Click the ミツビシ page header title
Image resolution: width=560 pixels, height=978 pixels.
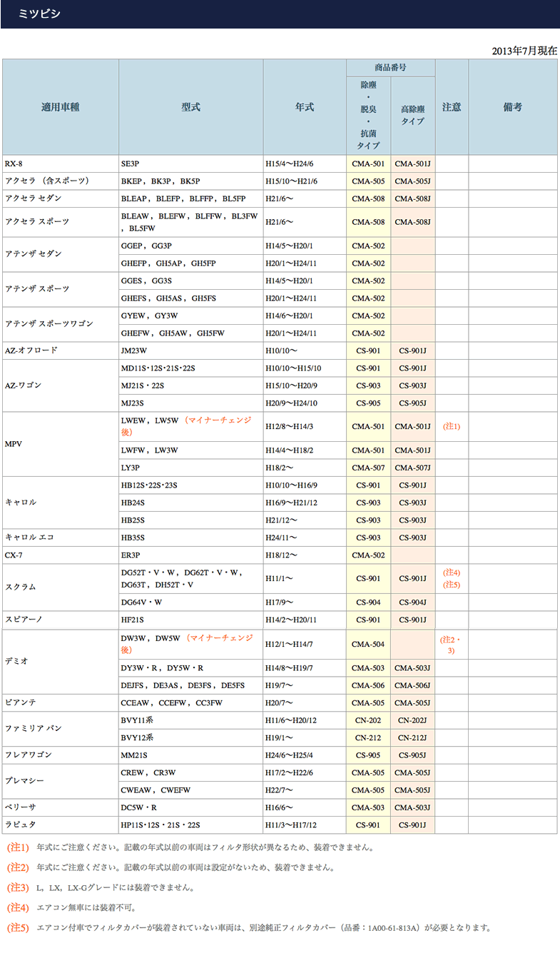click(39, 14)
